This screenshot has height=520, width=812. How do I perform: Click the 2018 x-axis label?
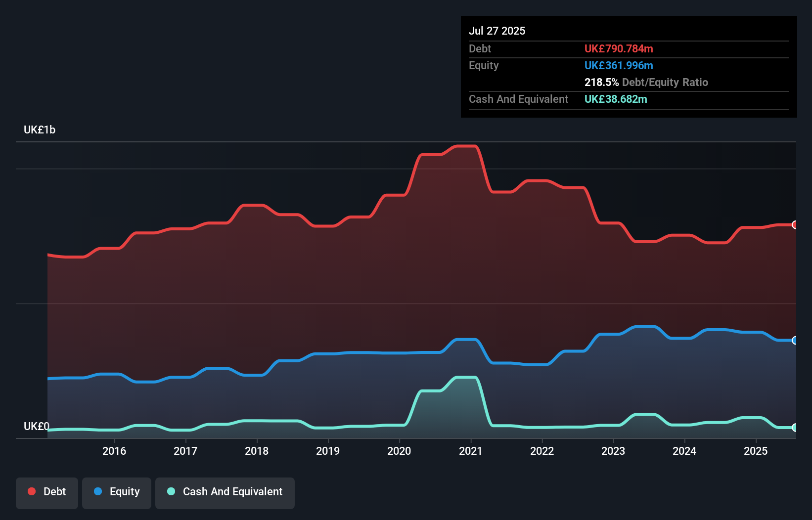coord(257,451)
